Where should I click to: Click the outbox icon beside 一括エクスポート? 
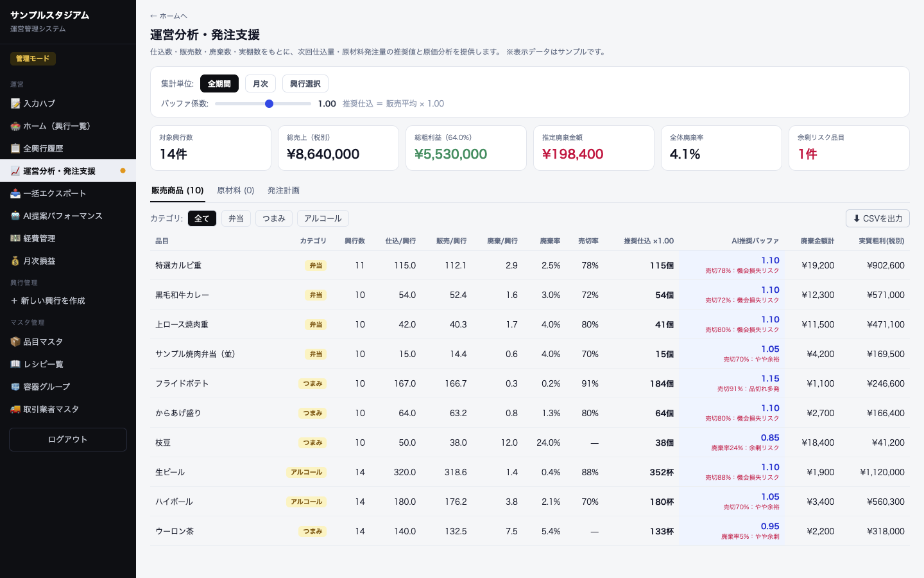click(x=15, y=193)
